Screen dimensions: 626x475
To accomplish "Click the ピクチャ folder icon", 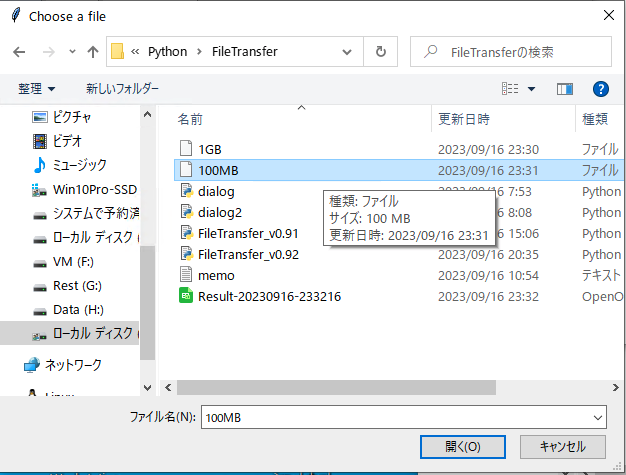I will point(40,117).
